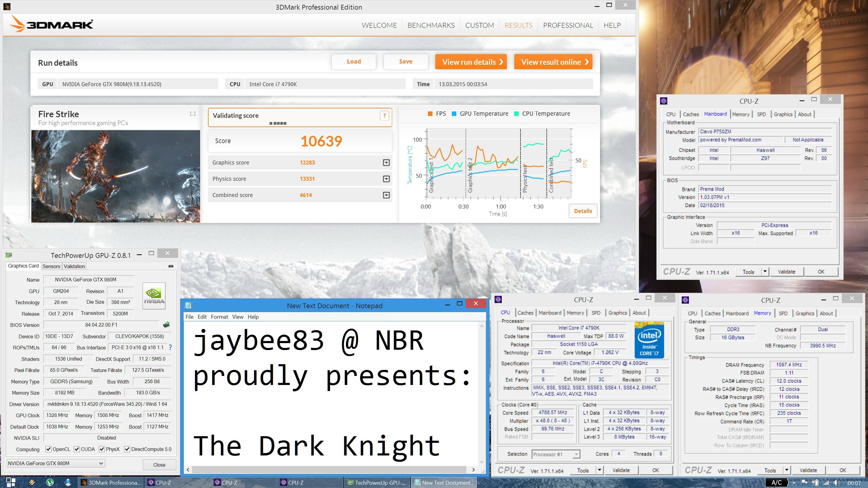Switch to Validation tab in GPU-Z

(74, 266)
